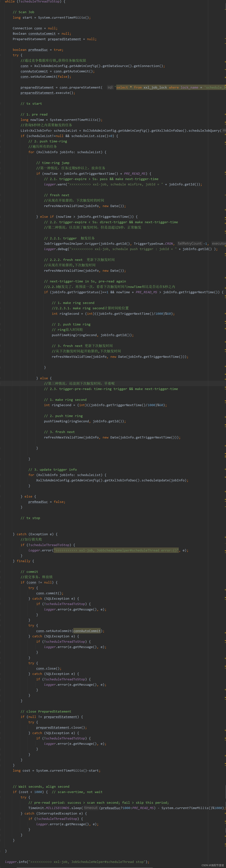Click the 'long start = System.currentTimeMillis();' line
Viewport: 226px width, 868px height.
pyautogui.click(x=52, y=17)
